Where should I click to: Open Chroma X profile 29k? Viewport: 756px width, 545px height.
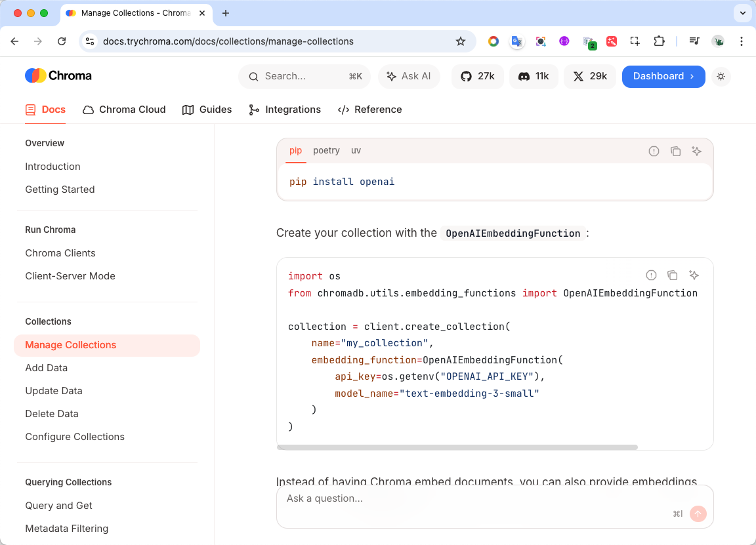tap(590, 76)
